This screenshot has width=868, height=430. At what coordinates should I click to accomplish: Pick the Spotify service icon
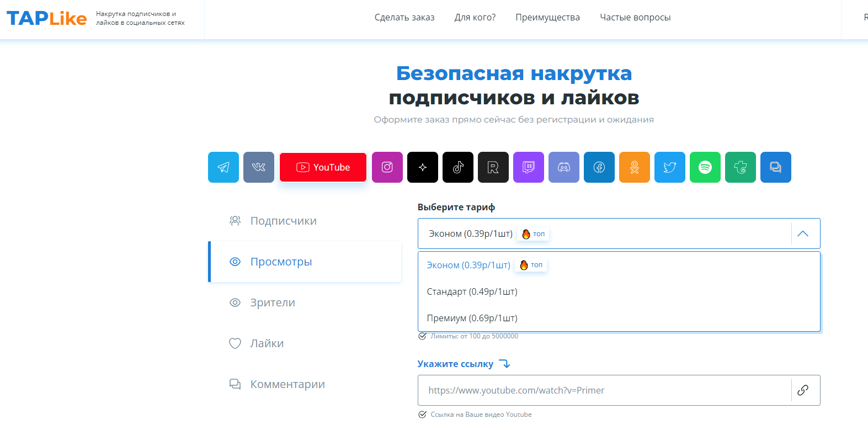705,167
